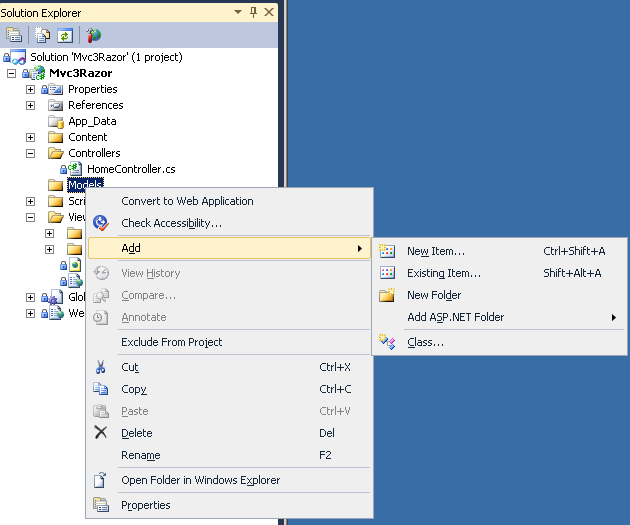Choose Rename from the context menu
Screen dimensions: 630x525
pos(229,456)
